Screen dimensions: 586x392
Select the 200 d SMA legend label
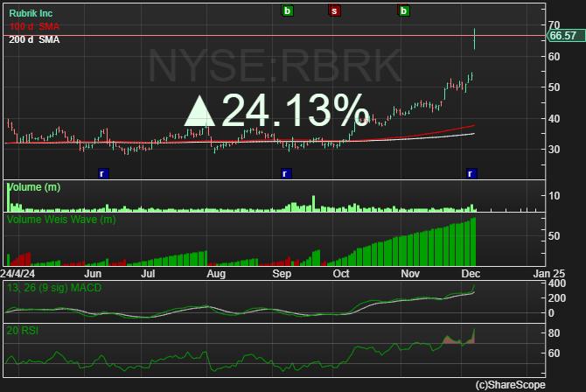coord(34,39)
